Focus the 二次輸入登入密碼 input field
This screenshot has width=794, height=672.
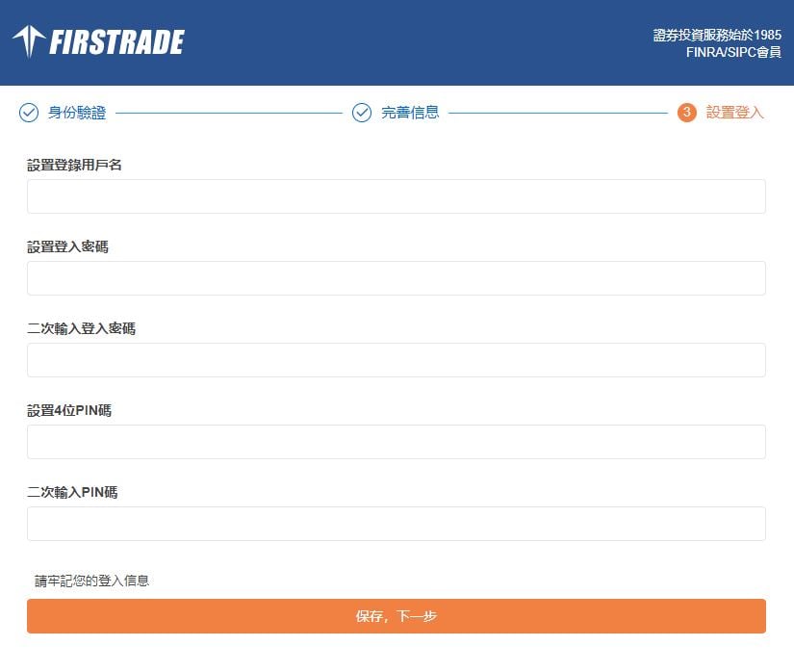point(396,360)
